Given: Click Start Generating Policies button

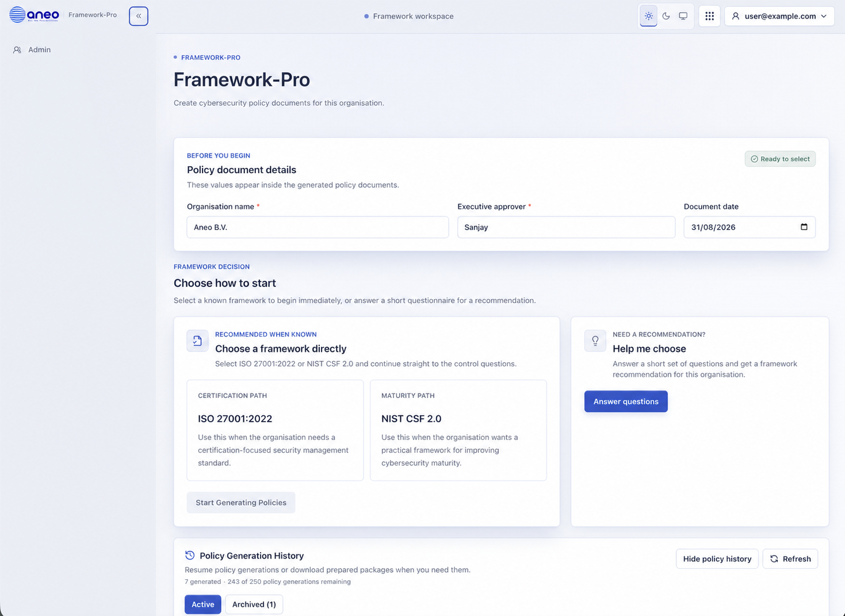Looking at the screenshot, I should click(x=241, y=502).
